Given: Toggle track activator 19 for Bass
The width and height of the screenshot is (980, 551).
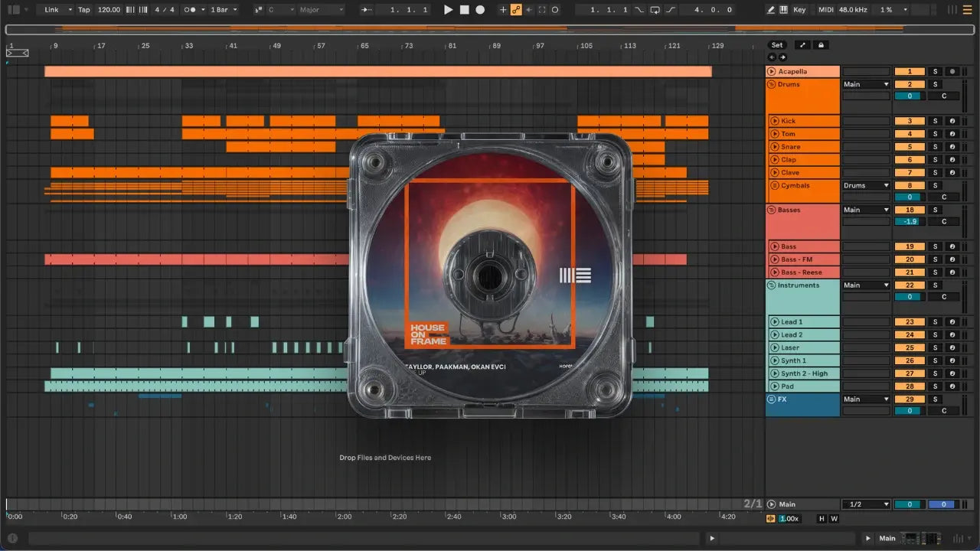Looking at the screenshot, I should click(910, 247).
